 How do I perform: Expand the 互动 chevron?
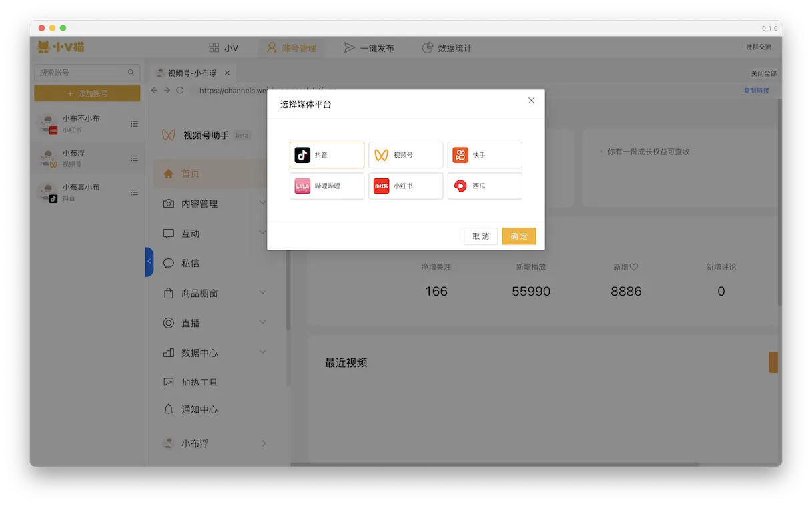pyautogui.click(x=263, y=232)
